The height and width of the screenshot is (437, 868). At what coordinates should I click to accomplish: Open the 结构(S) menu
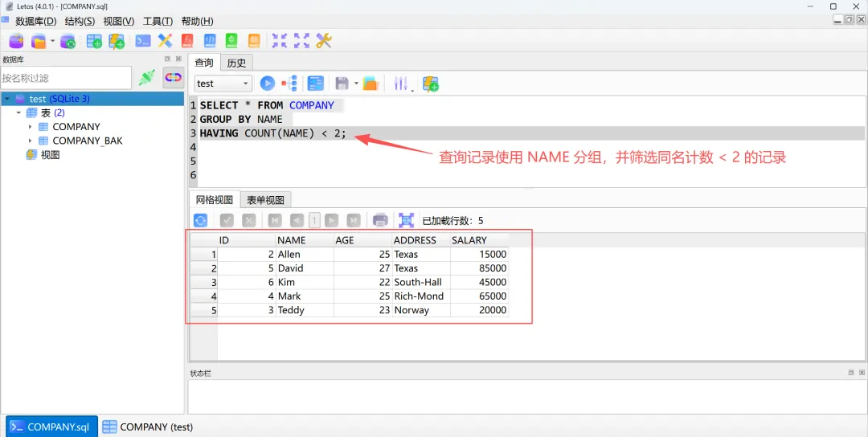pos(80,21)
